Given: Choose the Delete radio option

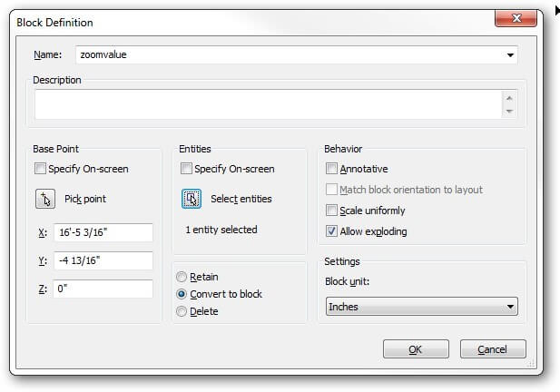Looking at the screenshot, I should [182, 311].
